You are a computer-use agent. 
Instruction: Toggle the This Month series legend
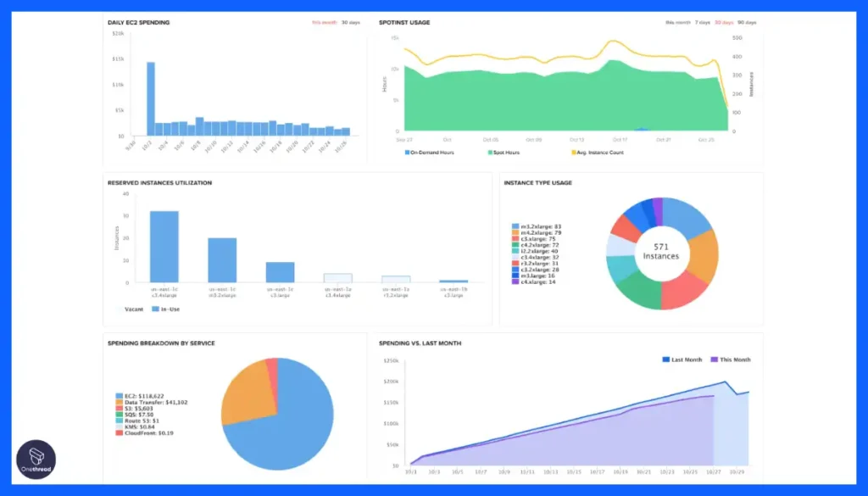tap(731, 359)
